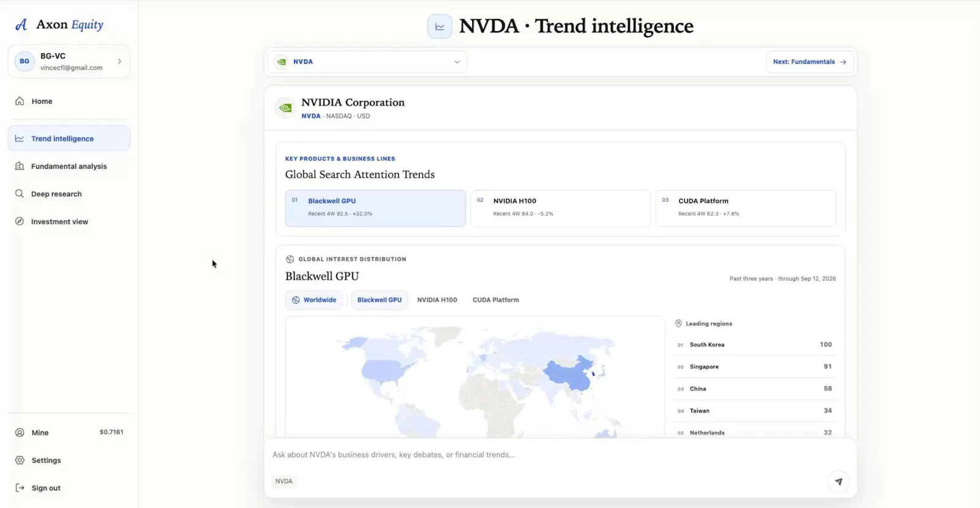Viewport: 980px width, 508px height.
Task: Click the NVDA ticker link under company name
Action: (x=311, y=116)
